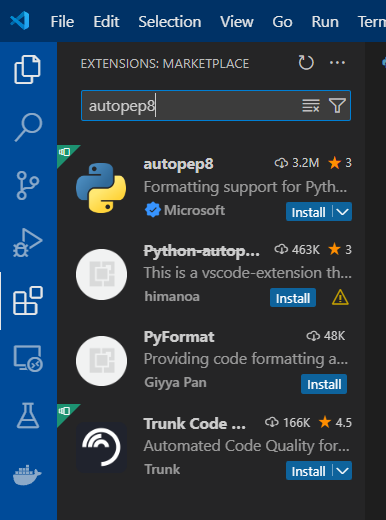Click the Trunk publisher name
Image resolution: width=386 pixels, height=520 pixels.
tap(162, 469)
